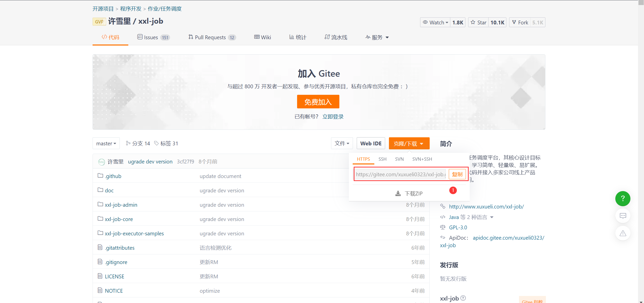Open the 5.1K forks count
This screenshot has width=644, height=303.
click(538, 22)
